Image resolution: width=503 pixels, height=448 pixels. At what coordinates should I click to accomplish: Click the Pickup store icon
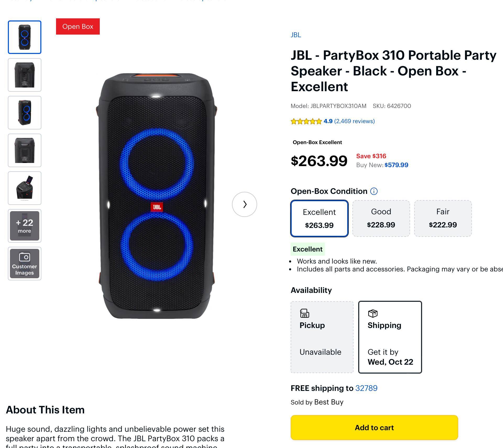click(x=305, y=313)
